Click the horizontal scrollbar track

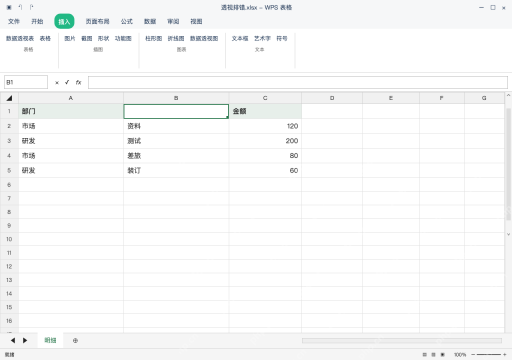(x=402, y=340)
